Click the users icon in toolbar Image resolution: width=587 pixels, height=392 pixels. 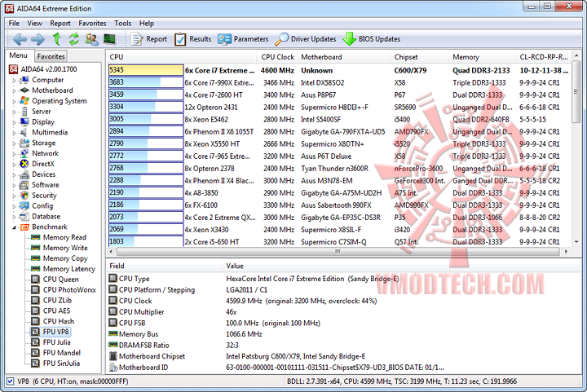(91, 39)
